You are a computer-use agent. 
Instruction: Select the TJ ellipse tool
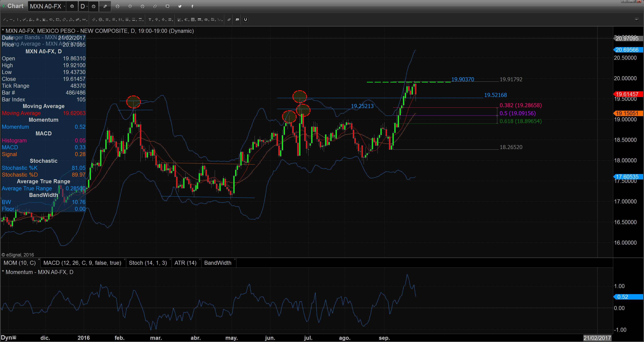point(206,20)
